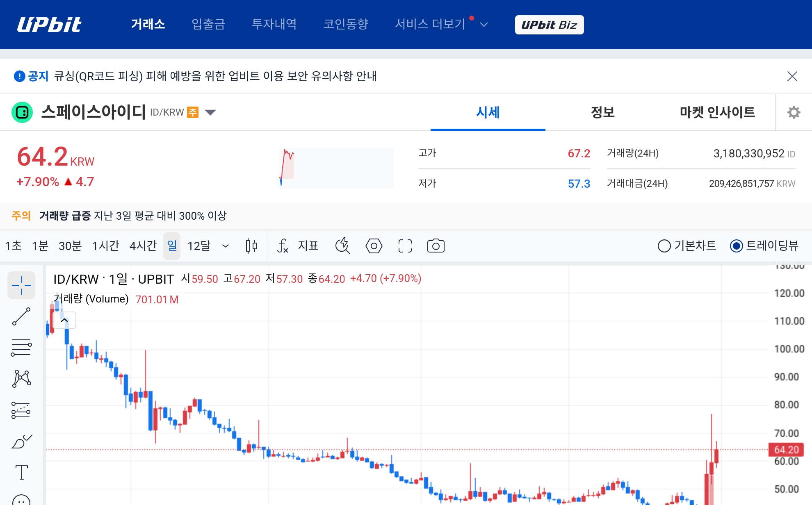Viewport: 812px width, 505px height.
Task: Select the 일 daily timeframe
Action: [x=172, y=246]
